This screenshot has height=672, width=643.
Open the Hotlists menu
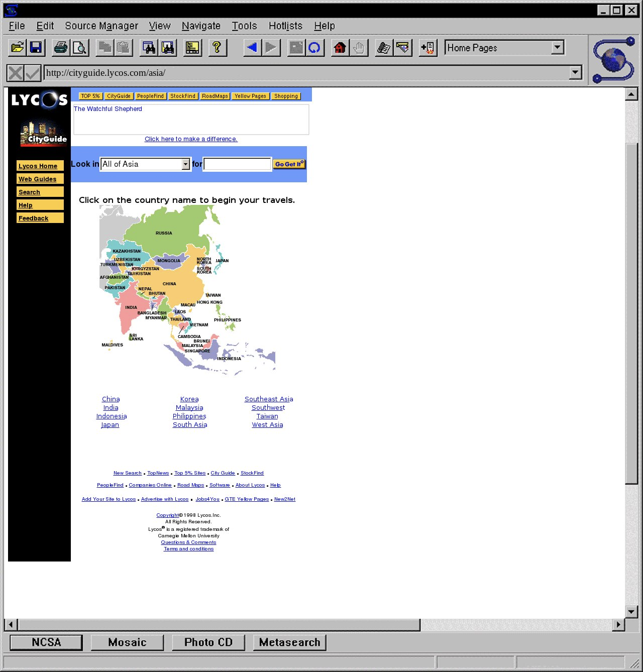coord(285,26)
